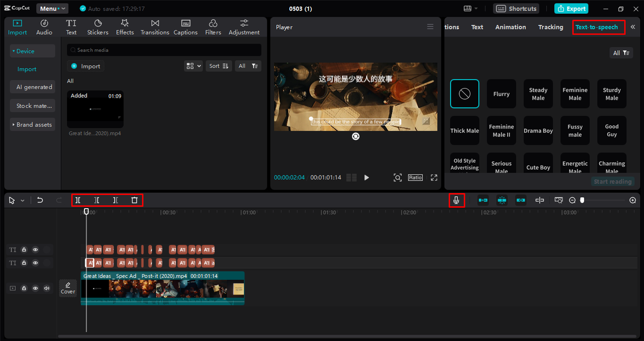This screenshot has width=644, height=341.
Task: Click the Select pointer tool icon
Action: 12,200
